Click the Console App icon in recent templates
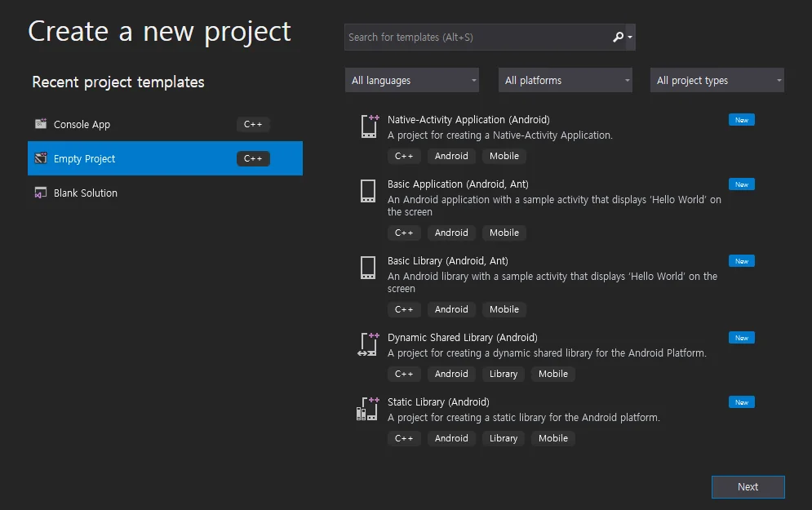Viewport: 812px width, 510px height. point(40,124)
